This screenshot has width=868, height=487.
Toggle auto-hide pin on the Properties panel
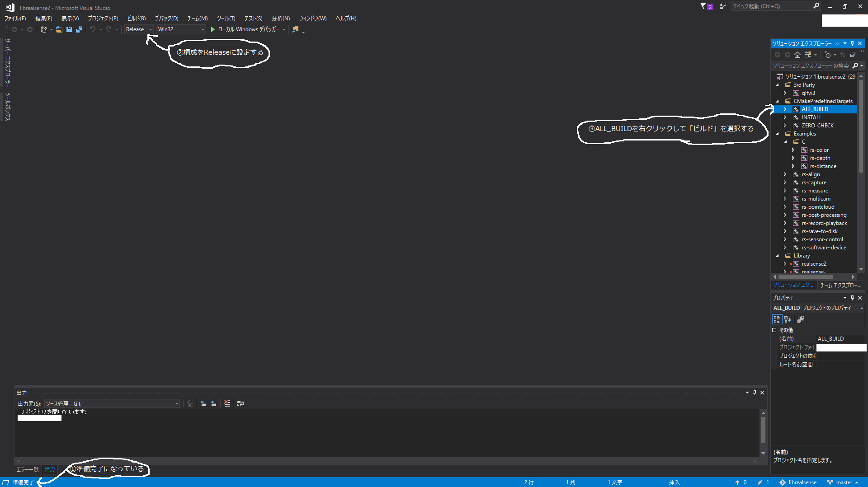pyautogui.click(x=852, y=298)
